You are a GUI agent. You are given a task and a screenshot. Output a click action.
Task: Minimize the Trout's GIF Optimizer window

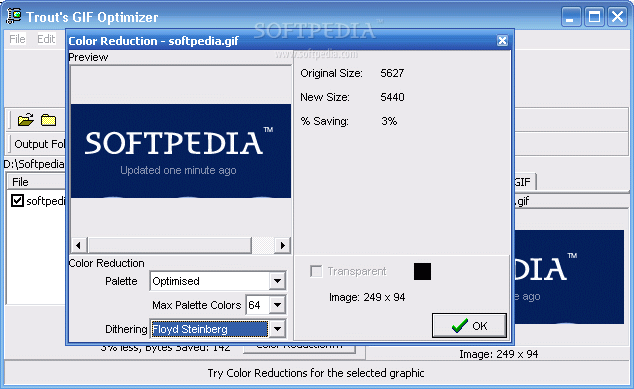571,17
